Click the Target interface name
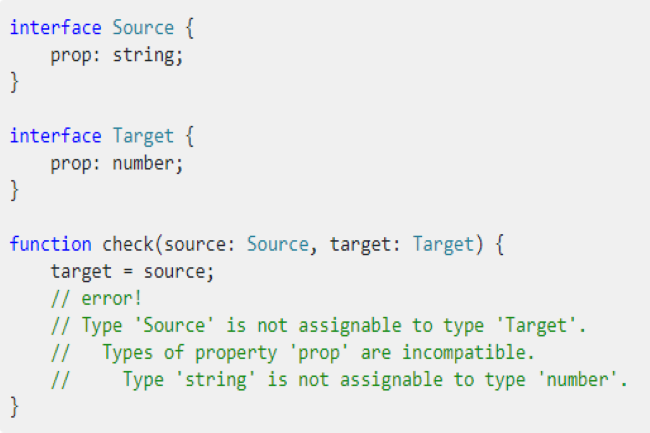The width and height of the screenshot is (650, 433). 143,137
